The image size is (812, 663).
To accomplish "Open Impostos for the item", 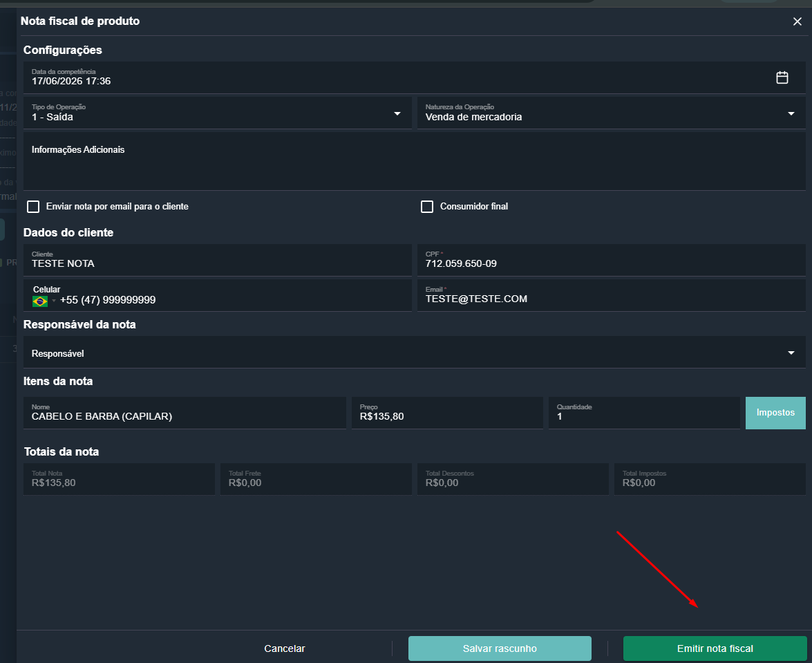I will 775,413.
